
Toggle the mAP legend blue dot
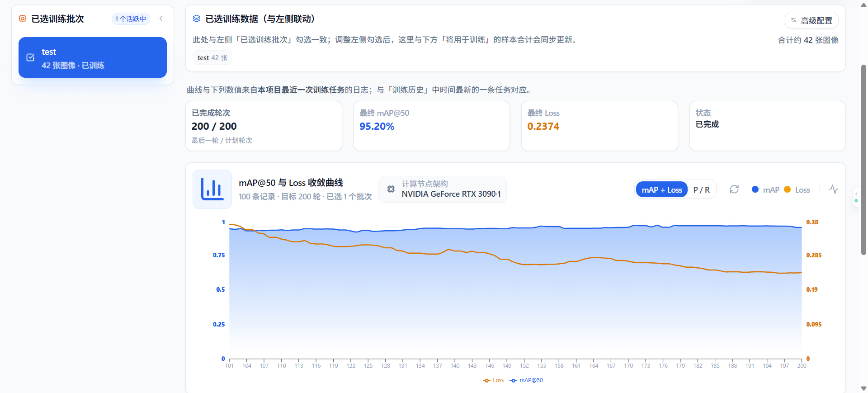click(755, 189)
